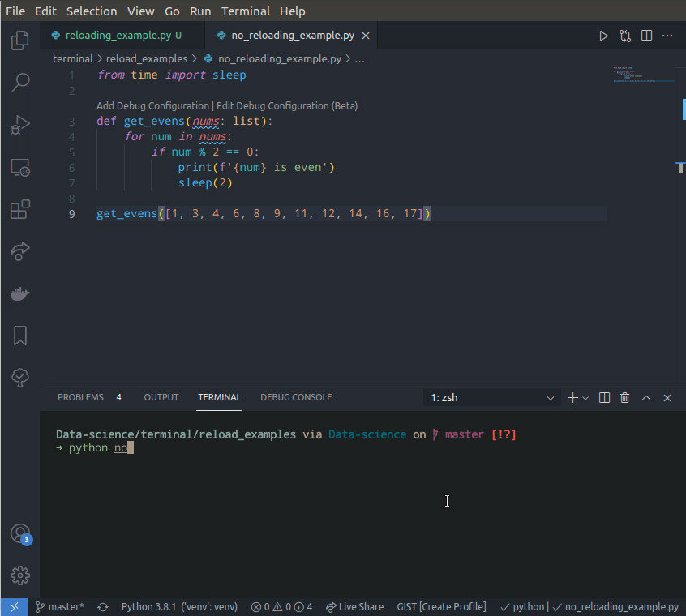Click the Docker whale icon in the sidebar
The height and width of the screenshot is (616, 686).
(20, 293)
